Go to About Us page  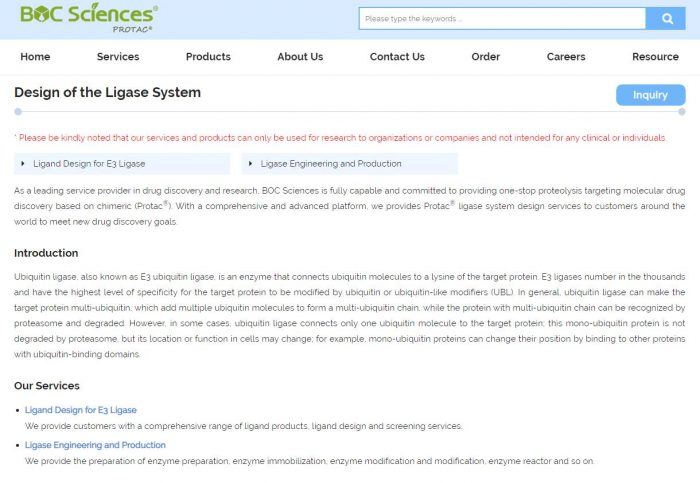pyautogui.click(x=300, y=57)
